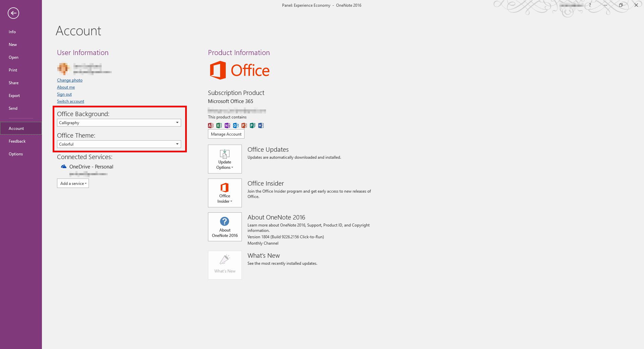Click the Connected Services heading

coord(85,157)
